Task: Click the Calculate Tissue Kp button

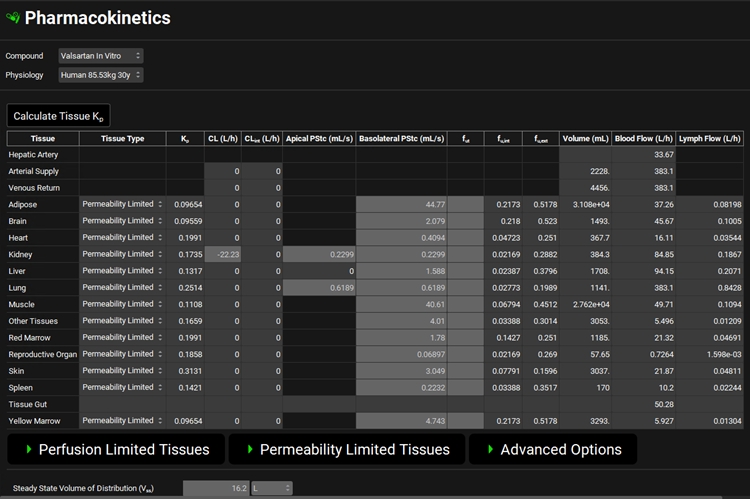Action: coord(57,116)
